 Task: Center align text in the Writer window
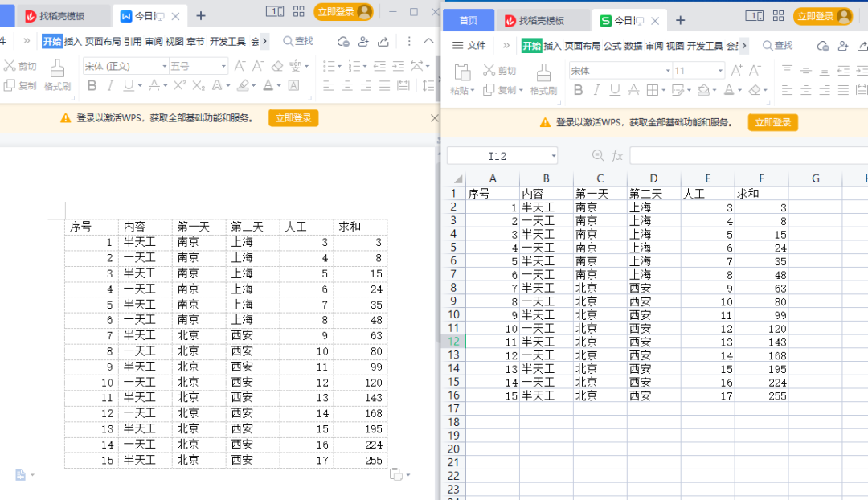click(x=348, y=86)
